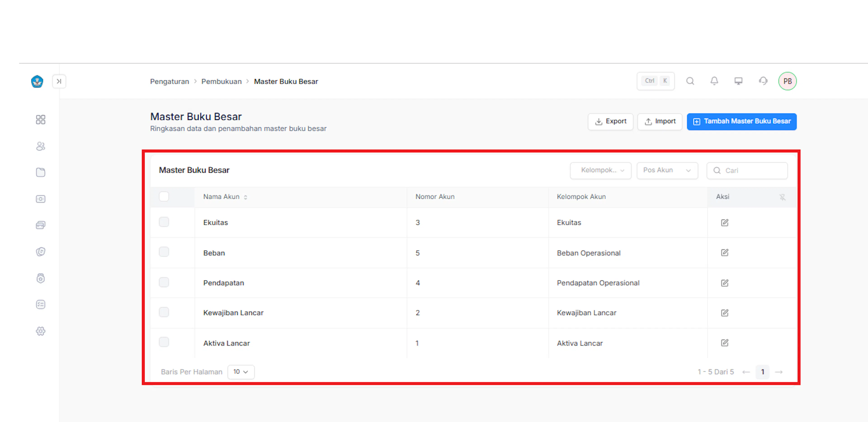Go to next page arrow
868x422 pixels.
[x=779, y=372]
